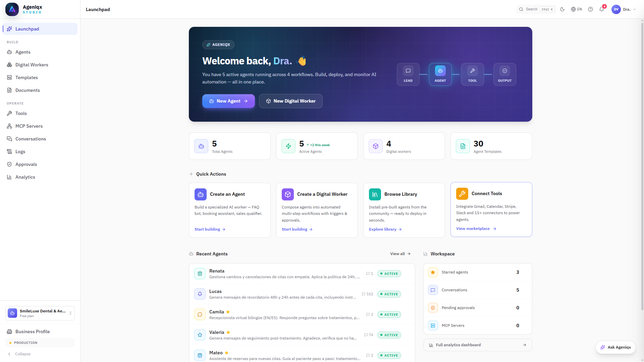Open Documents sidebar item
The height and width of the screenshot is (362, 644).
coord(40,90)
